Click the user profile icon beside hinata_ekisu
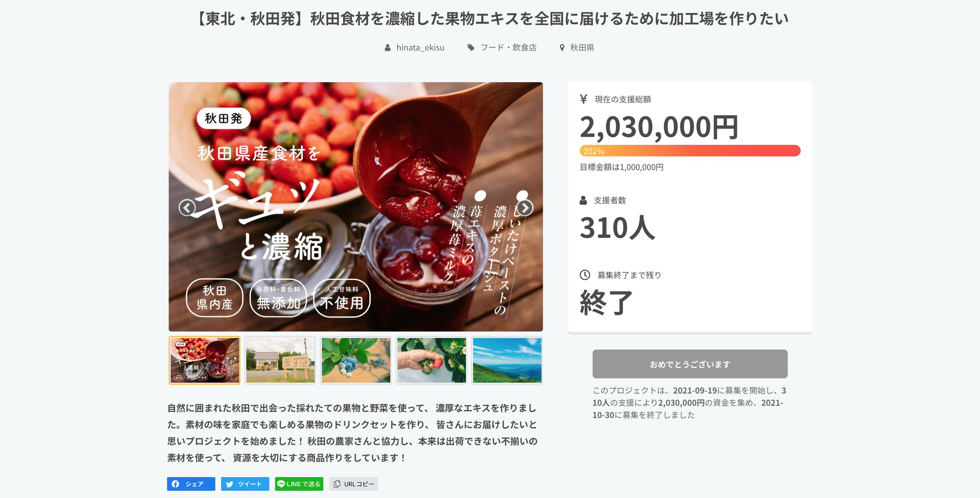980x498 pixels. point(387,48)
